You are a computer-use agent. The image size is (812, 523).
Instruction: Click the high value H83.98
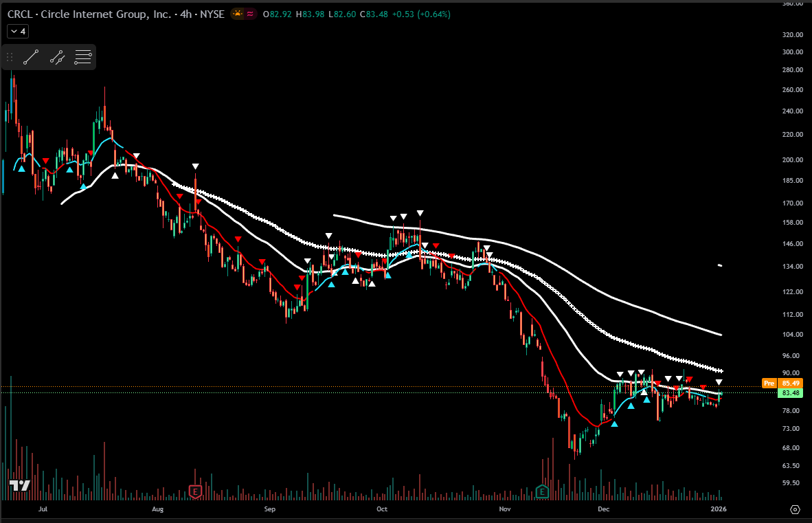click(x=311, y=14)
